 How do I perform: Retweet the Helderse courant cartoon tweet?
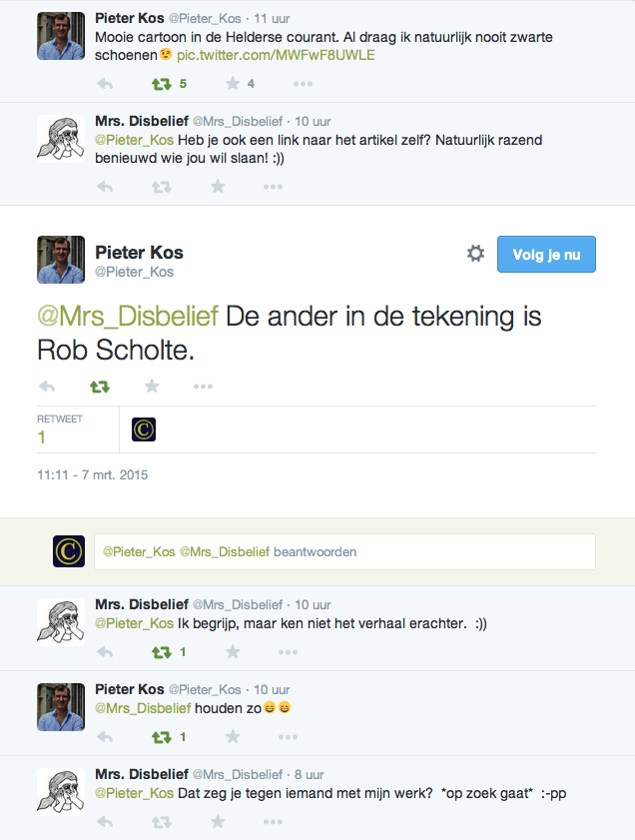pyautogui.click(x=160, y=84)
